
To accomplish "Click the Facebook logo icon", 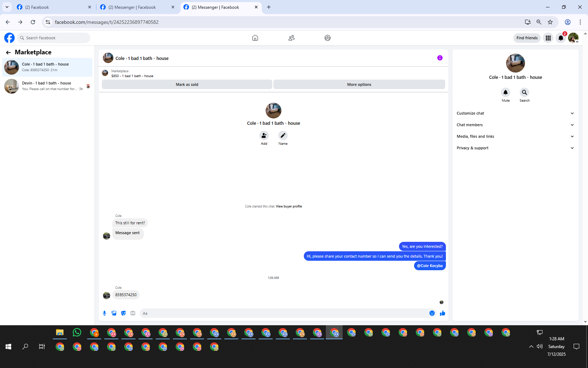I will coord(9,38).
